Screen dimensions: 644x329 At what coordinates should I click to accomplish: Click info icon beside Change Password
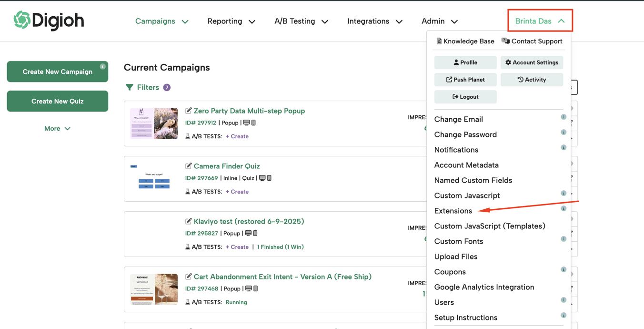click(x=563, y=132)
